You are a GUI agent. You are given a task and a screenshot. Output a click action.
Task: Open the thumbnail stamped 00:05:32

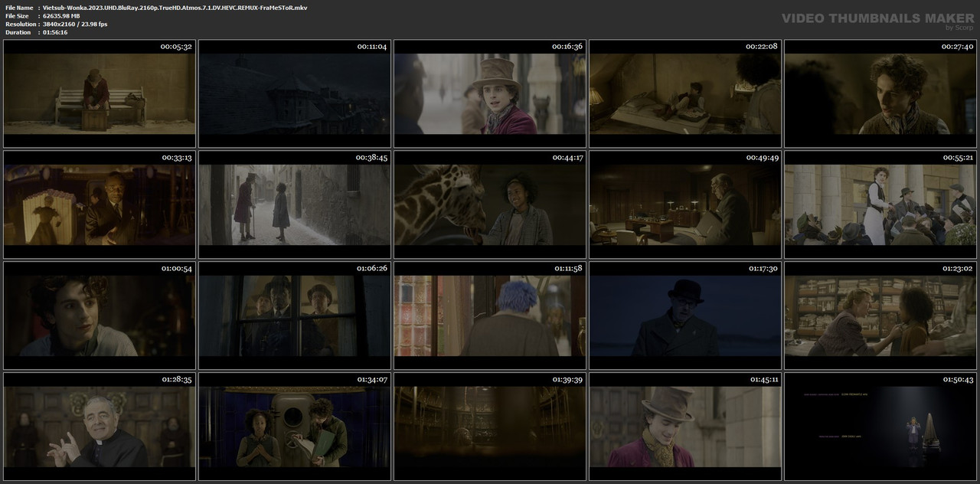coord(100,93)
